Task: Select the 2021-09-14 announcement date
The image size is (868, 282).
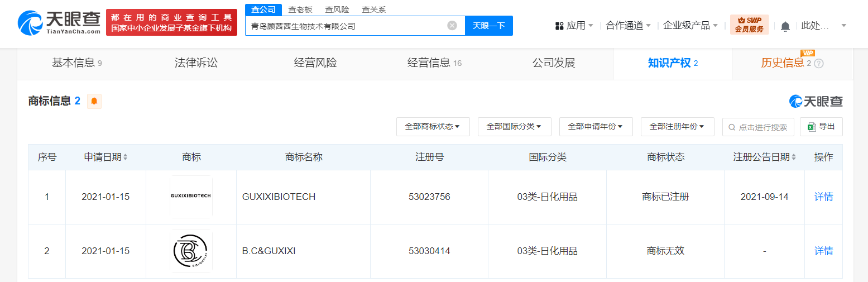Action: coord(764,197)
